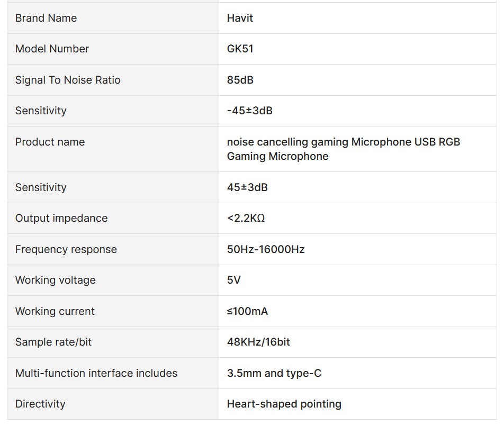Select the Heart-shaped pointing directivity value

point(284,404)
